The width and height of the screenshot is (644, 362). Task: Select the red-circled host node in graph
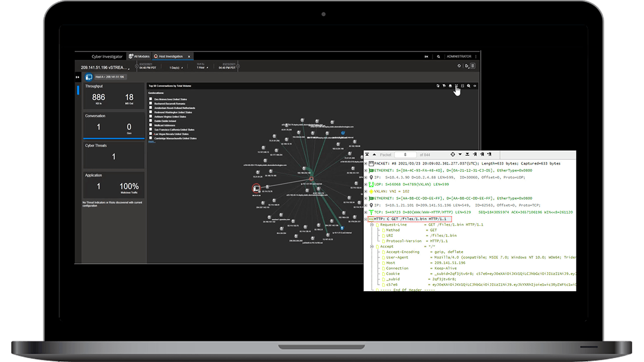pos(257,188)
